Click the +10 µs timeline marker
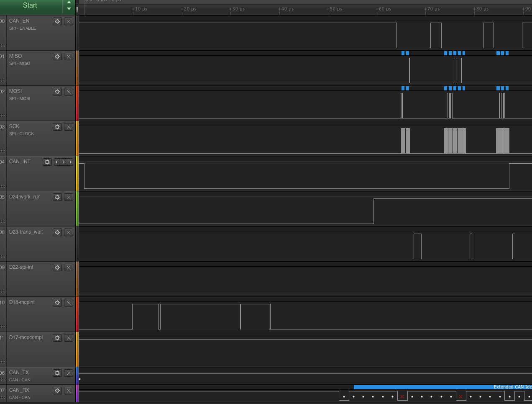Image resolution: width=532 pixels, height=404 pixels. (140, 9)
